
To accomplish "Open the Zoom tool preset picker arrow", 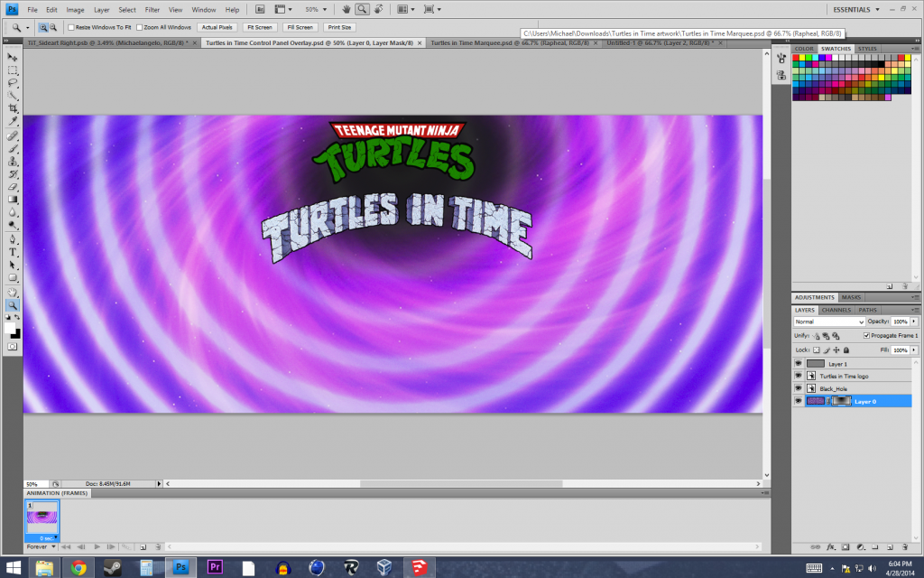I will point(27,28).
